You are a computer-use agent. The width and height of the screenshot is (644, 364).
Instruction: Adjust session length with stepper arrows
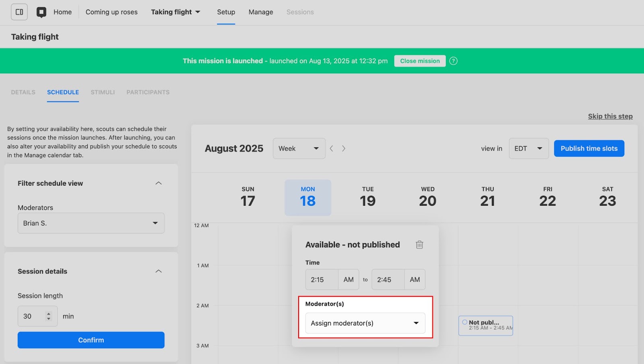click(49, 316)
